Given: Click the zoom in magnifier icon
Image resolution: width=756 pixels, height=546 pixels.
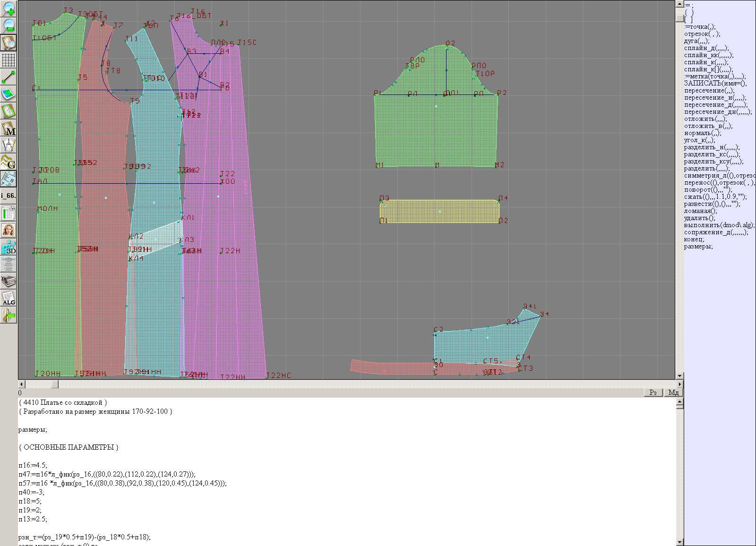Looking at the screenshot, I should tap(9, 9).
